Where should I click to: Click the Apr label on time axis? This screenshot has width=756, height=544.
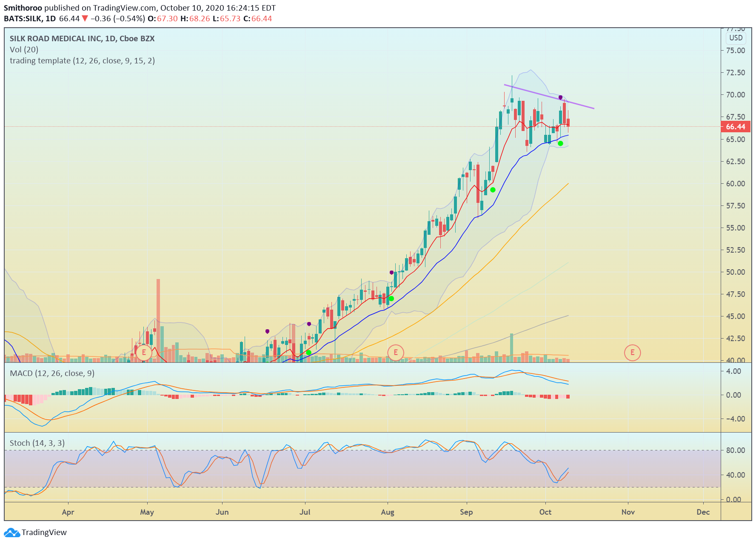[68, 512]
